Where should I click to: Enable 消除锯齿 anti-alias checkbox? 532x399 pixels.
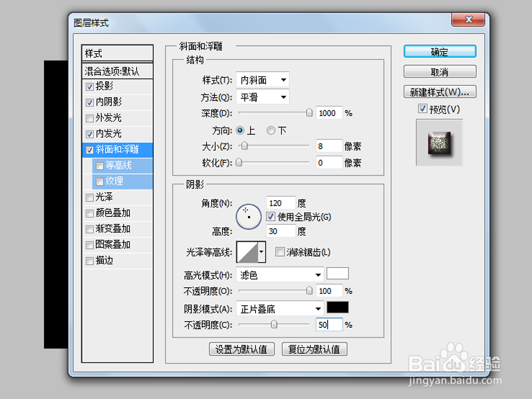279,252
